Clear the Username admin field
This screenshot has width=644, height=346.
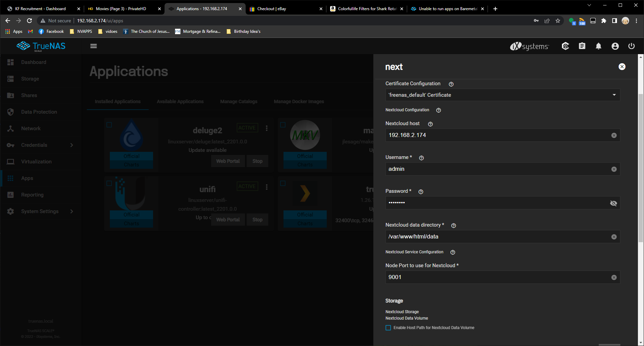[x=614, y=169]
